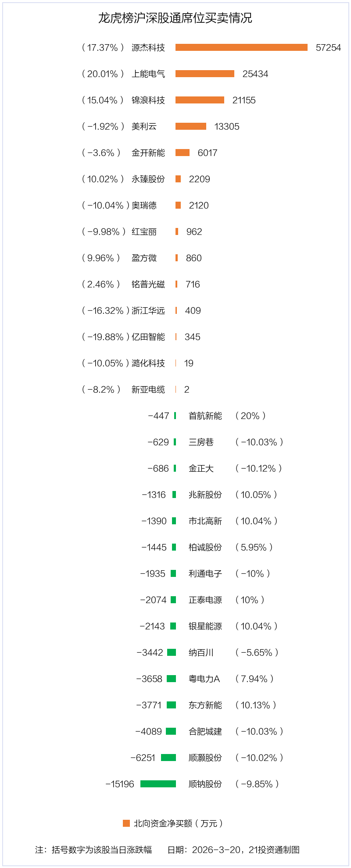Select the 永臻股份 stock label

point(148,179)
